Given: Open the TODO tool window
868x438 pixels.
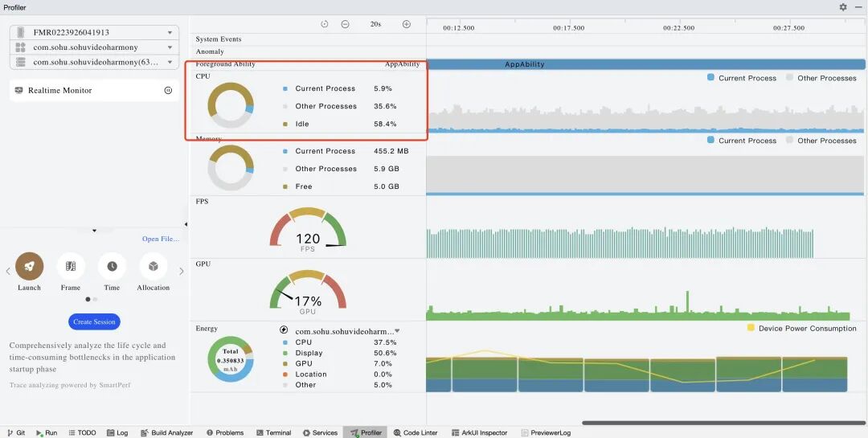Looking at the screenshot, I should click(83, 433).
